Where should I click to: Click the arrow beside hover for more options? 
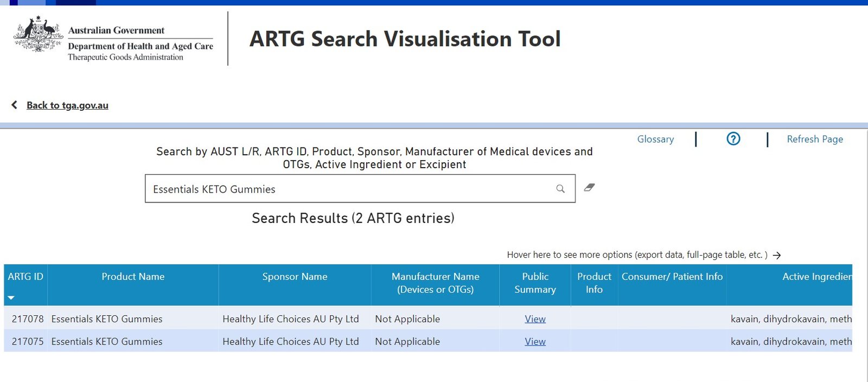(777, 255)
